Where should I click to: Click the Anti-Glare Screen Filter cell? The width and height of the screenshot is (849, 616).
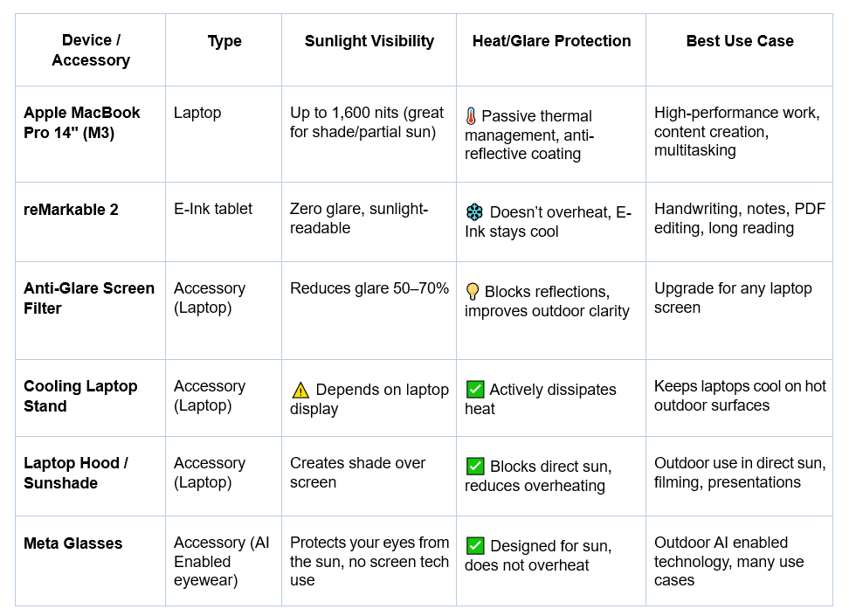click(89, 298)
